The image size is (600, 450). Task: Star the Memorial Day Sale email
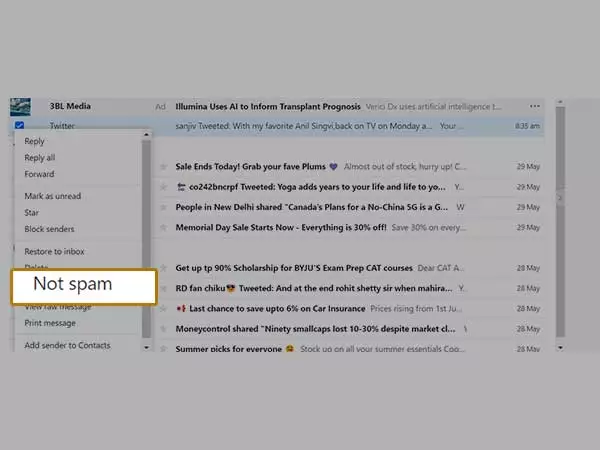(163, 227)
